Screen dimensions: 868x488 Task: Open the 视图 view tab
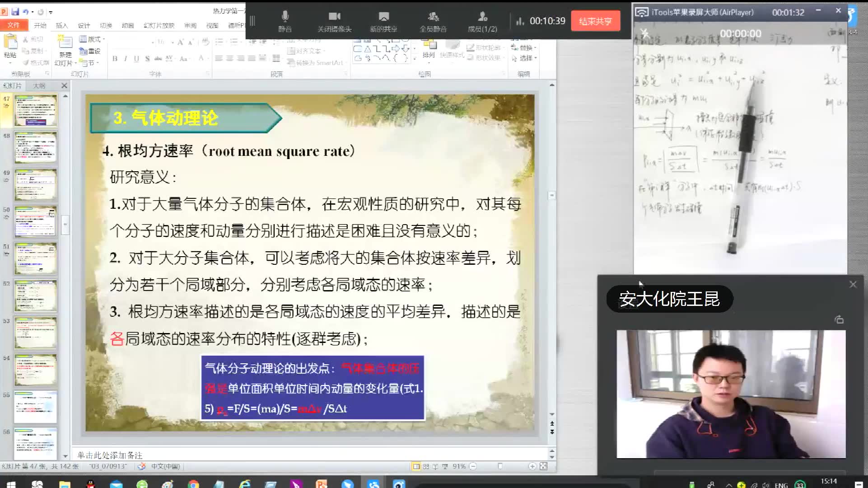(x=212, y=25)
